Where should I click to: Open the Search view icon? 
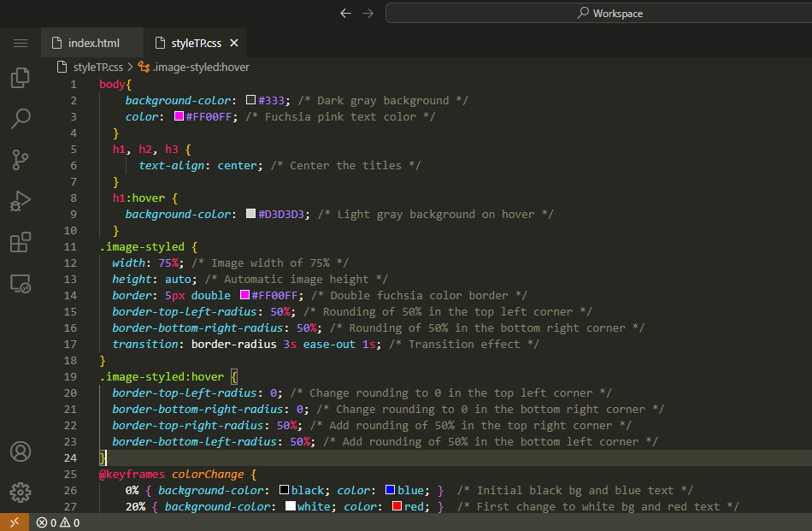point(21,119)
